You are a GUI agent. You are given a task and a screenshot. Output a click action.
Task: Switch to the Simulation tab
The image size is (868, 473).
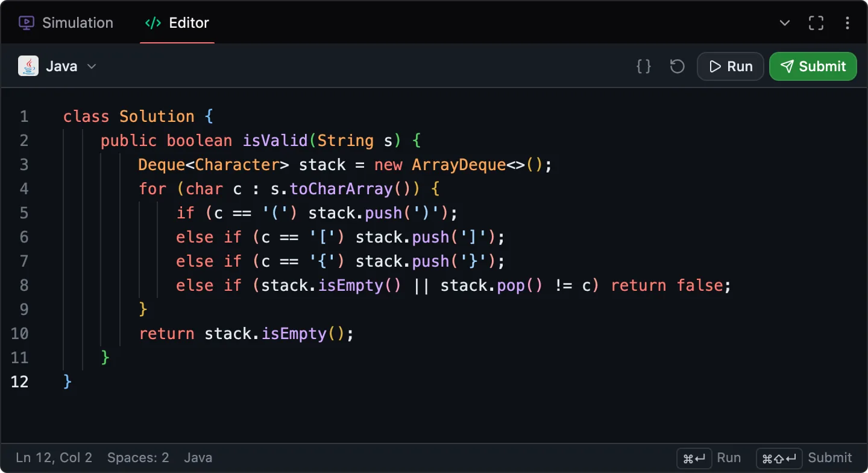66,23
